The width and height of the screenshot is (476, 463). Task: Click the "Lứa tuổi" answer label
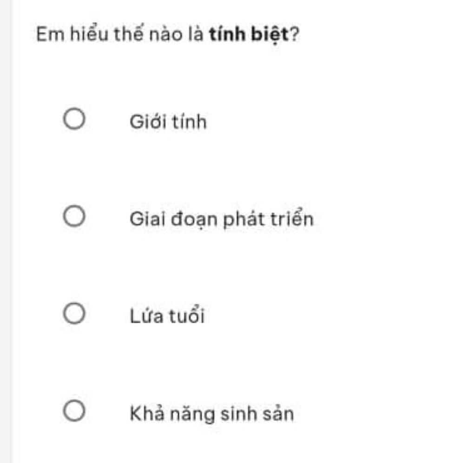point(167,315)
